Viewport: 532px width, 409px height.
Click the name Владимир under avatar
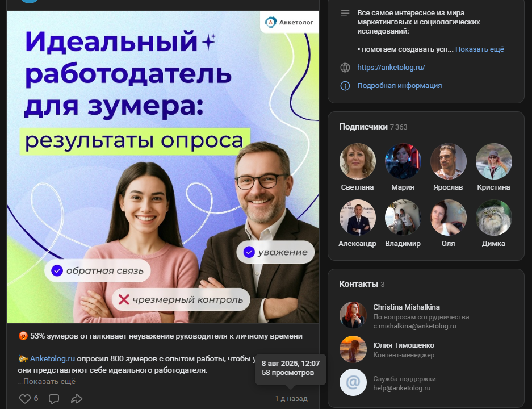403,244
